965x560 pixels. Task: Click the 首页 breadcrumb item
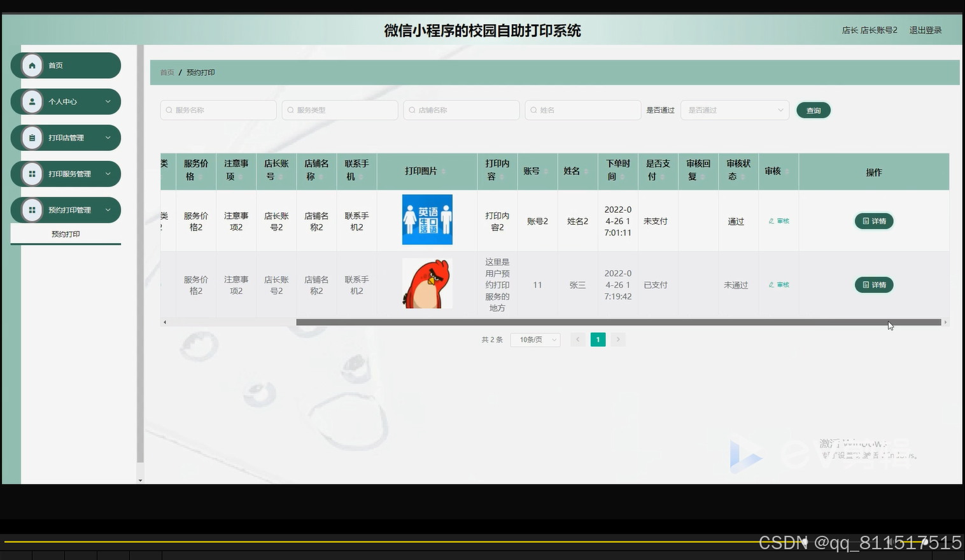point(166,72)
